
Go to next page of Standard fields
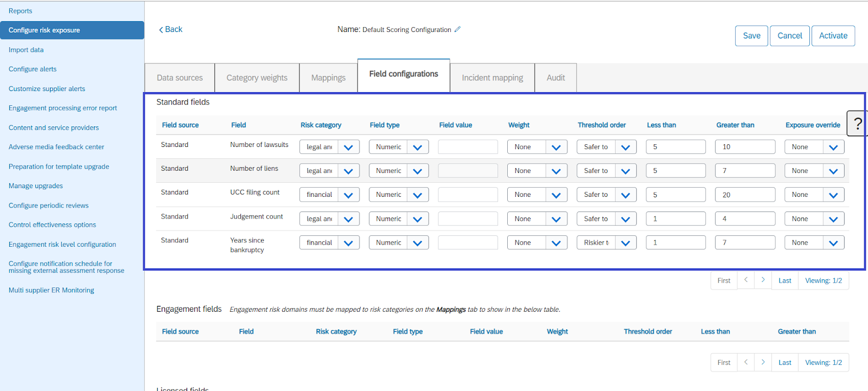(x=763, y=280)
